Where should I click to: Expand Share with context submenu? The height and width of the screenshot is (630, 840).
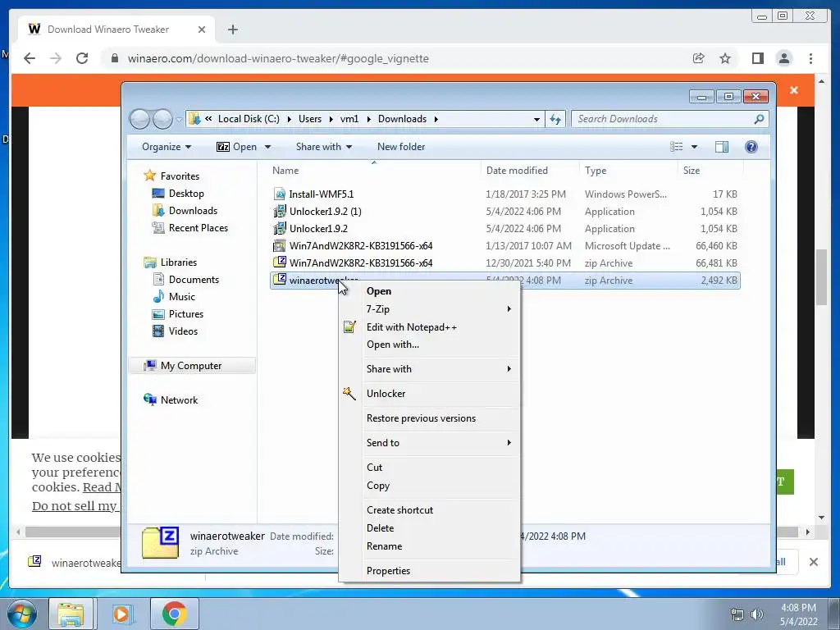coord(430,369)
